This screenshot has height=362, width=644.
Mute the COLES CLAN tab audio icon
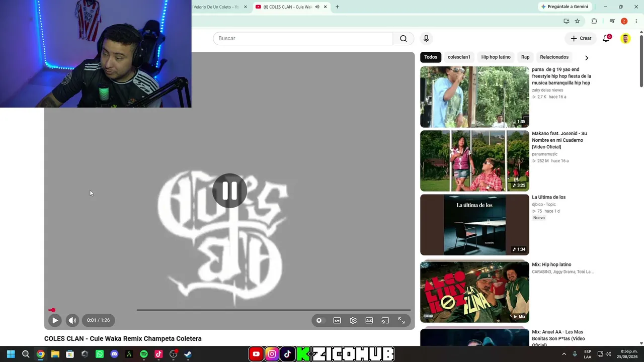tap(317, 7)
